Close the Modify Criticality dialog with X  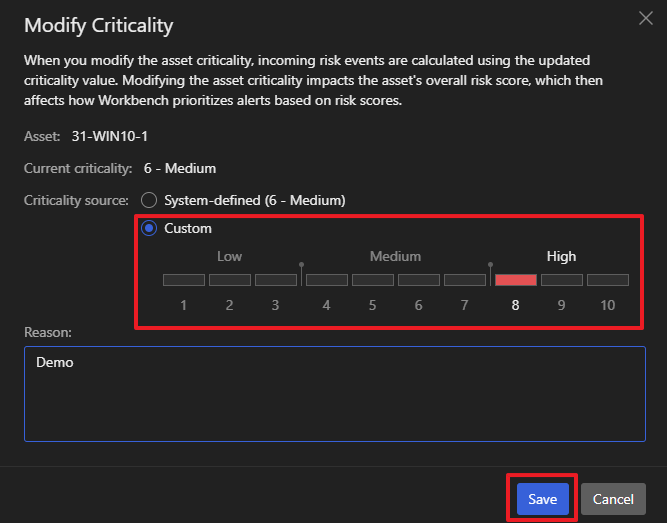pyautogui.click(x=645, y=17)
